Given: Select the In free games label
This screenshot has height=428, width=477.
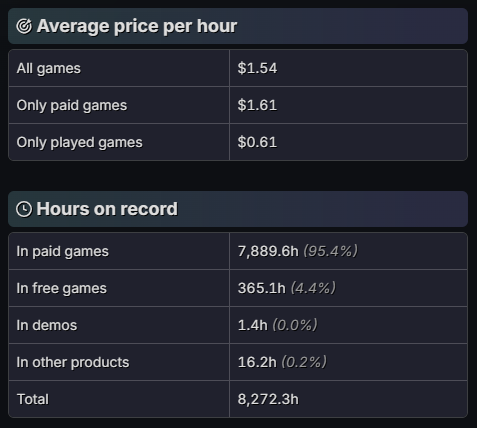Looking at the screenshot, I should pyautogui.click(x=62, y=288).
